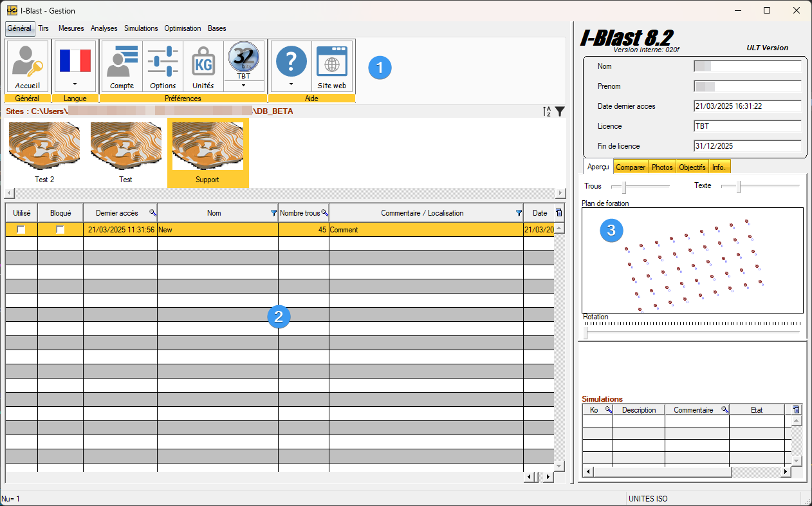Sort sites with the A-Z icon
This screenshot has height=506, width=812.
(x=547, y=111)
